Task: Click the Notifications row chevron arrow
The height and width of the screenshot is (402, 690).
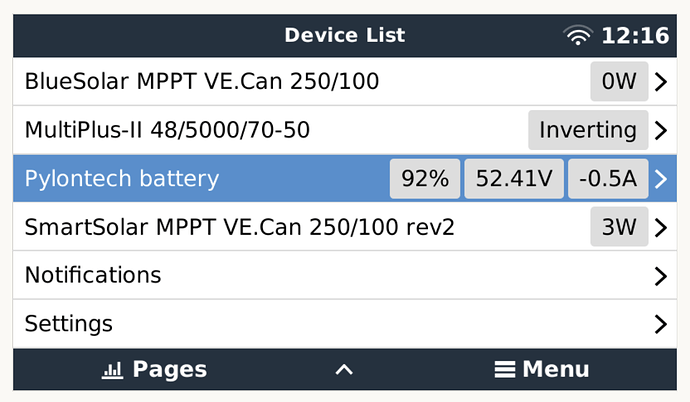Action: point(660,276)
